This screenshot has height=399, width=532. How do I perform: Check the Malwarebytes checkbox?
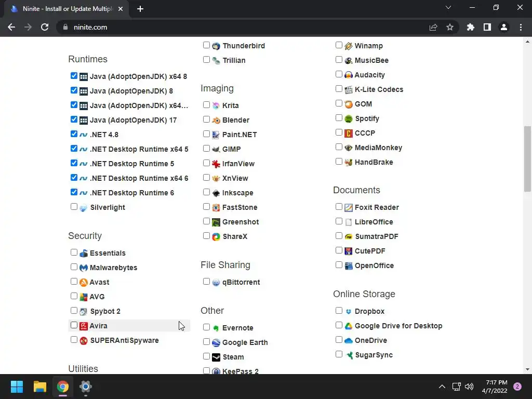coord(74,267)
